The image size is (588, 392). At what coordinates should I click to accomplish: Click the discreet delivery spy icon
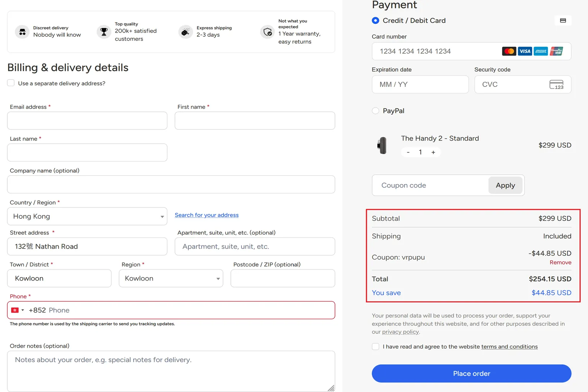(x=22, y=32)
